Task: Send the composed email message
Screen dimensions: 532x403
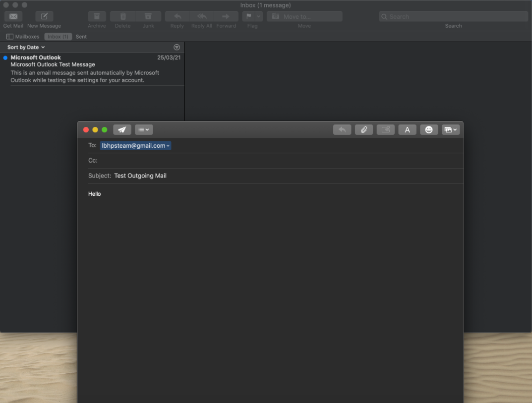Action: 122,129
